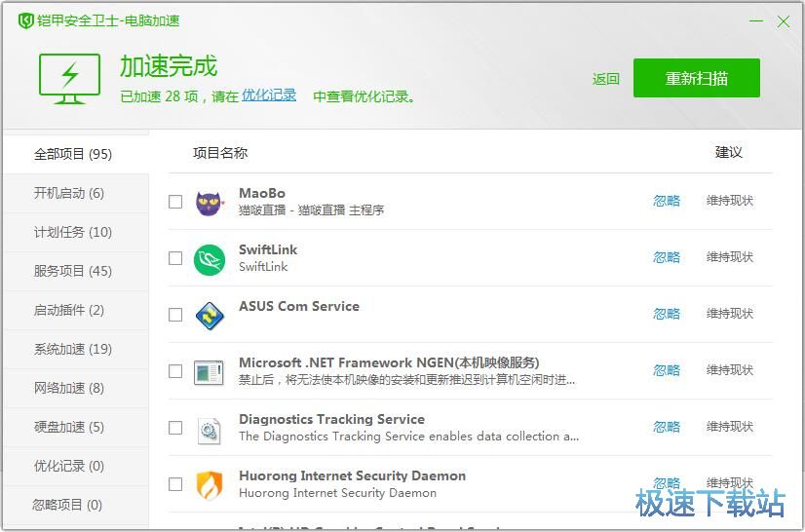Switch to 开机启动 (6) tab

coord(76,193)
